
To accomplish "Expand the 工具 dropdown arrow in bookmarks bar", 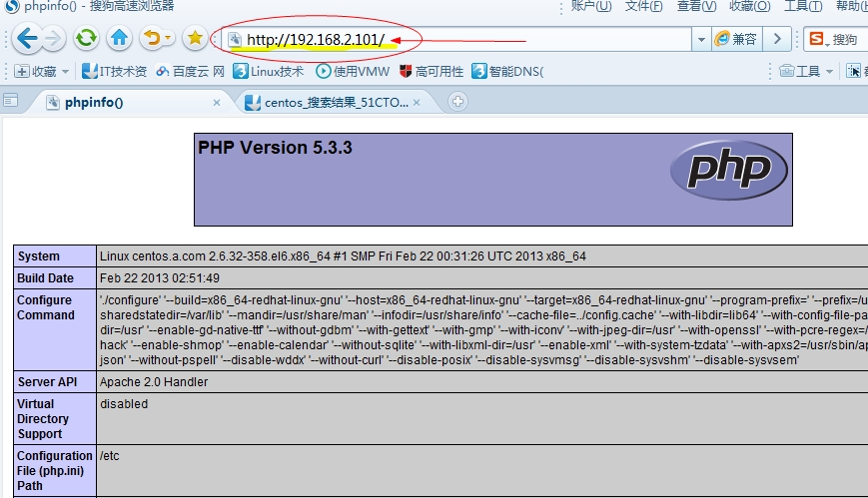I will click(829, 72).
